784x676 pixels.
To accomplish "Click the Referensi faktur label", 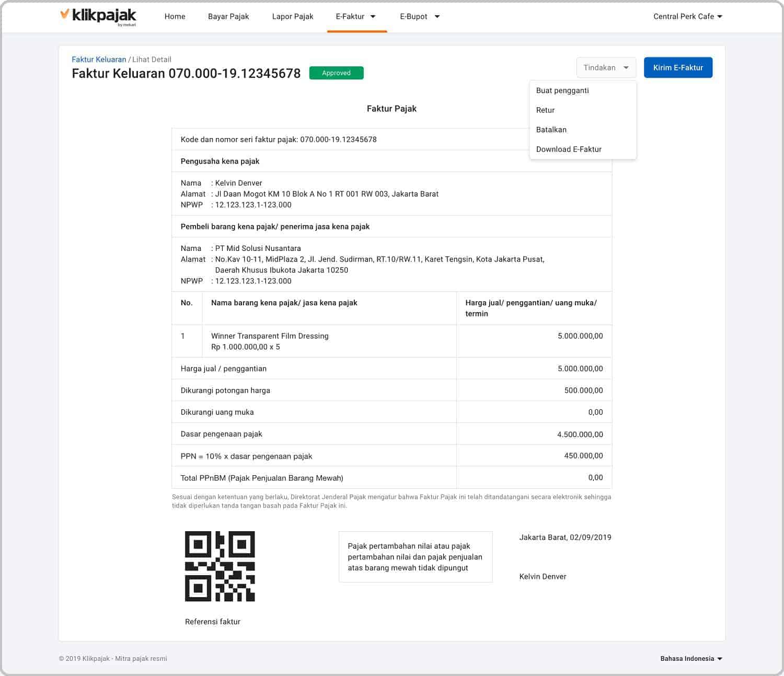I will click(213, 622).
